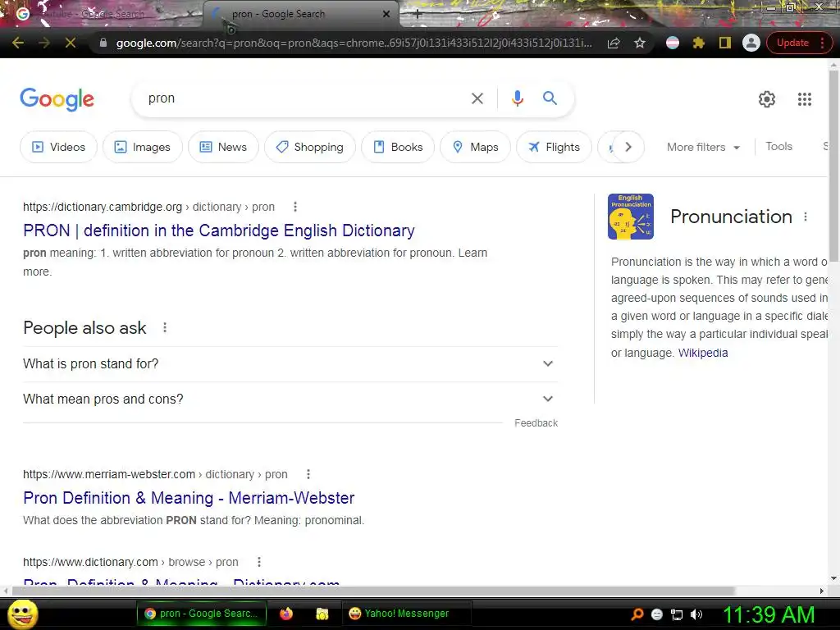Viewport: 840px width, 630px height.
Task: Open Yahoo! Messenger from the taskbar
Action: (407, 614)
